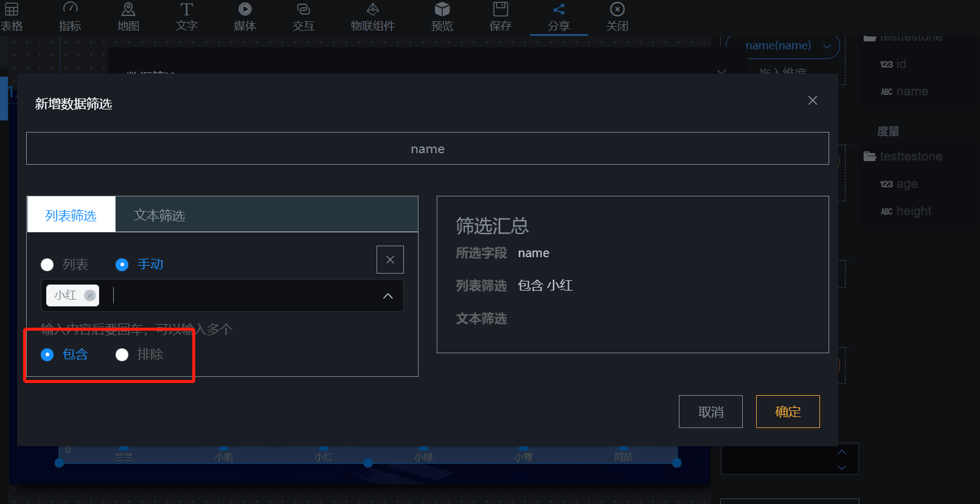Screen dimensions: 980x504
Task: Open the 文字 text component menu
Action: (x=187, y=17)
